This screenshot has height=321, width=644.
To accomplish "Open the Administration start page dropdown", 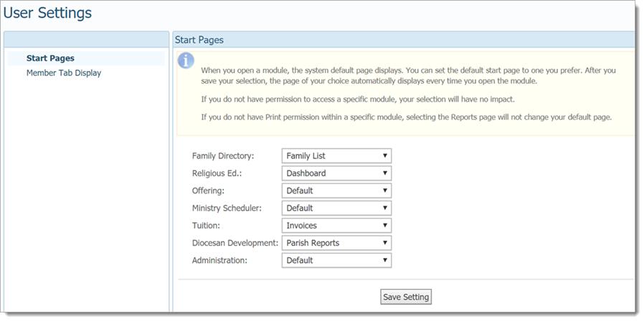I will (x=336, y=261).
